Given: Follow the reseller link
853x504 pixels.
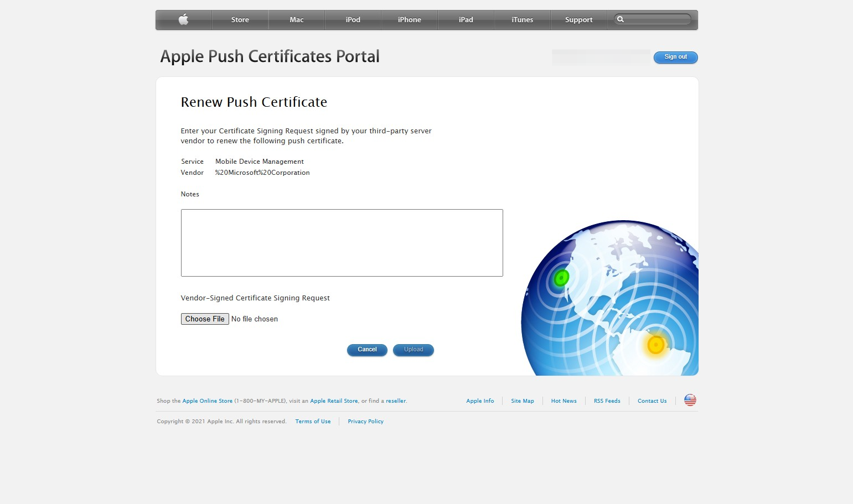Looking at the screenshot, I should [396, 401].
